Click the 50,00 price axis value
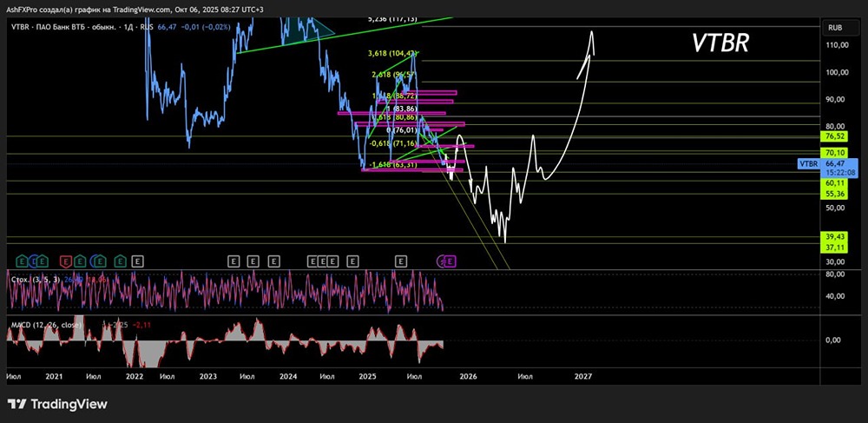Viewport: 868px width, 423px height. 837,208
